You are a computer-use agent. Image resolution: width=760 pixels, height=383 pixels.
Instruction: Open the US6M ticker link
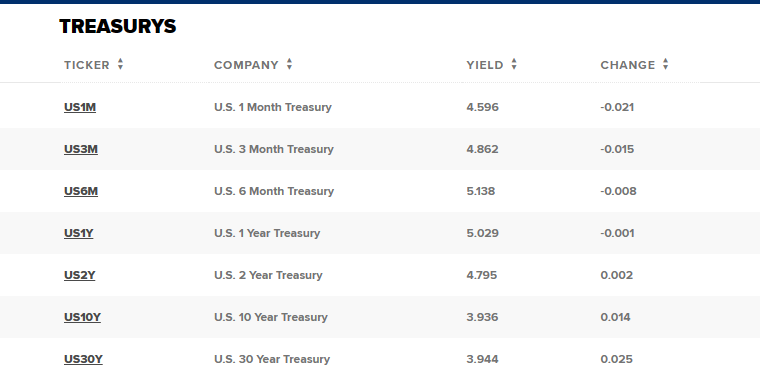click(81, 191)
